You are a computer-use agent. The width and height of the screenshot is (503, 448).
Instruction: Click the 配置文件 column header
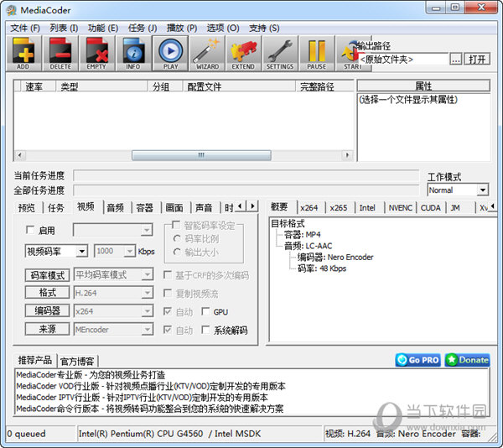(x=239, y=86)
